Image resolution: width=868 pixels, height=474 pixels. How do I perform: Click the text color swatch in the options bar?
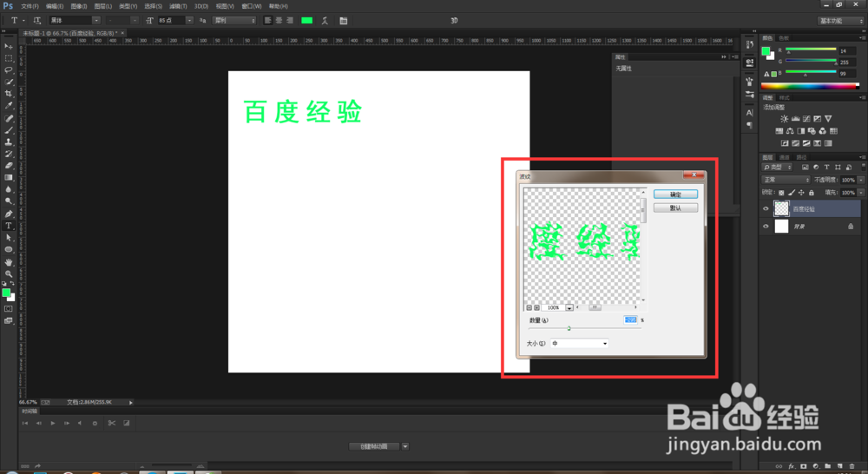(x=306, y=21)
